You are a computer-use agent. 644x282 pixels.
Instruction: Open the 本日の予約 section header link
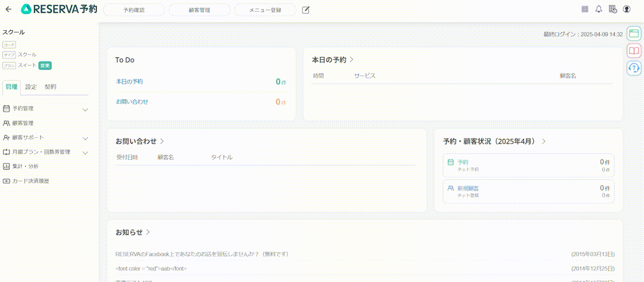pyautogui.click(x=333, y=60)
